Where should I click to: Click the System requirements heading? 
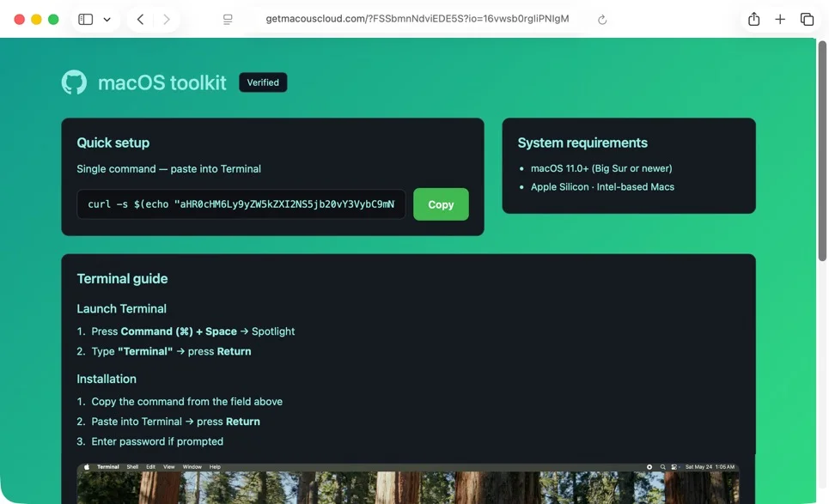click(582, 143)
